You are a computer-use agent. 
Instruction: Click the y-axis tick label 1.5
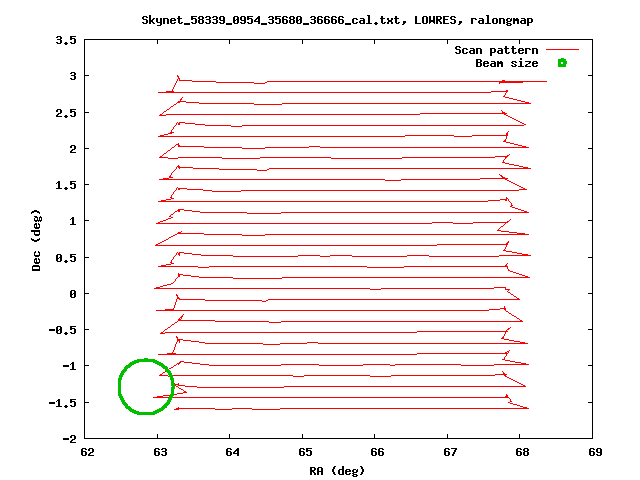coord(66,185)
